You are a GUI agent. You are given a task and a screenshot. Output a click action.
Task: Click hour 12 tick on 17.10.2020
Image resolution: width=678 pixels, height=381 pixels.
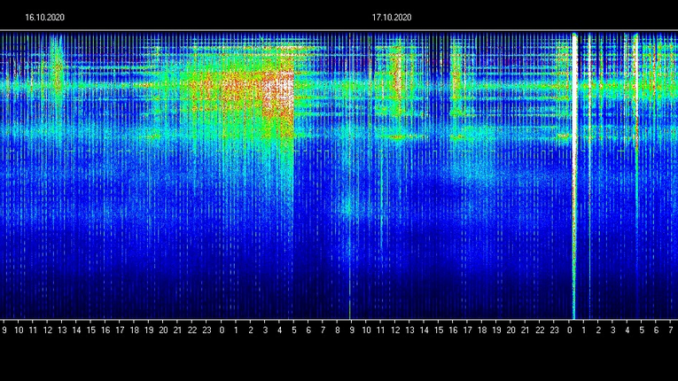[395, 330]
